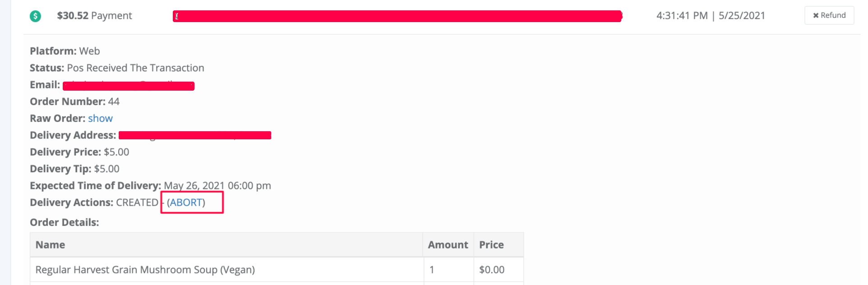This screenshot has height=285, width=868.
Task: Click the green dollar payment icon
Action: click(x=35, y=16)
